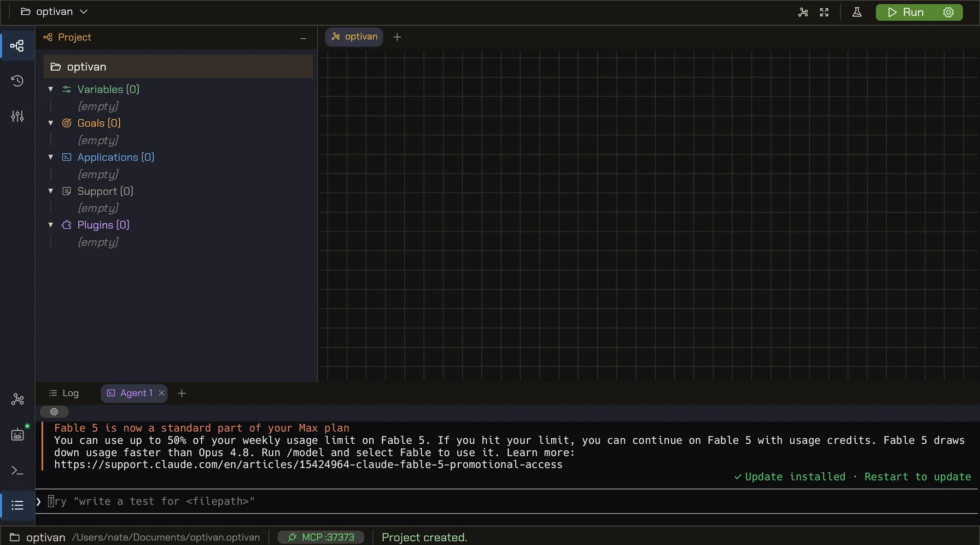Viewport: 980px width, 545px height.
Task: Click the graph layout icon in top toolbar
Action: click(803, 12)
